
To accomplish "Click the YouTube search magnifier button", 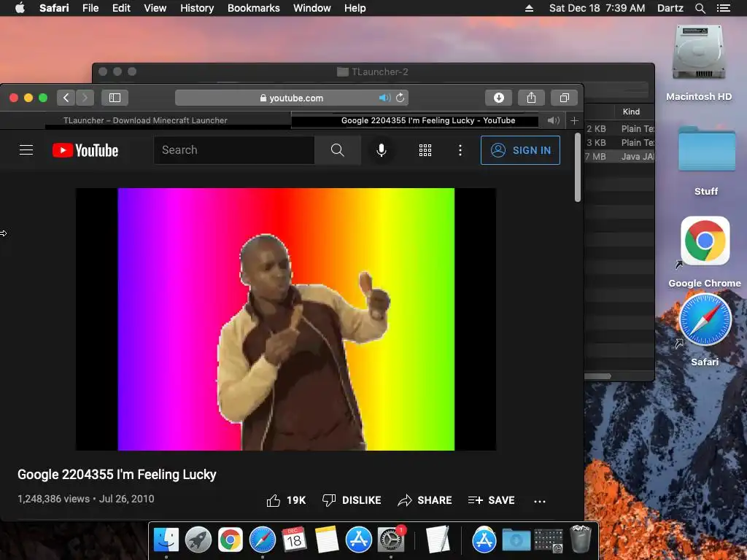I will (x=337, y=150).
